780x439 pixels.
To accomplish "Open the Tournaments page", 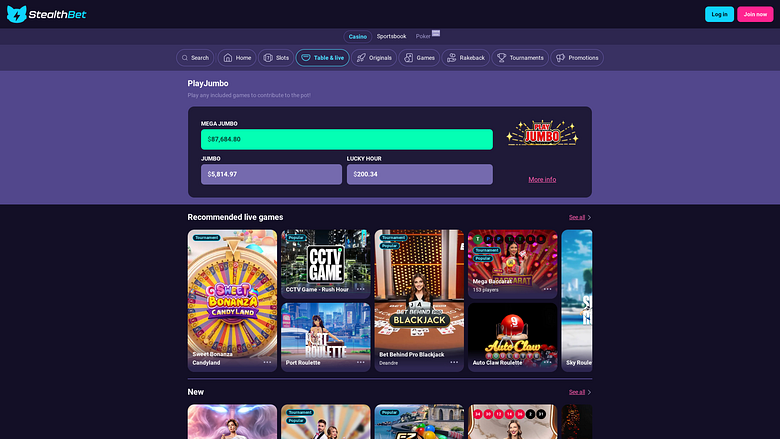I will [x=520, y=58].
